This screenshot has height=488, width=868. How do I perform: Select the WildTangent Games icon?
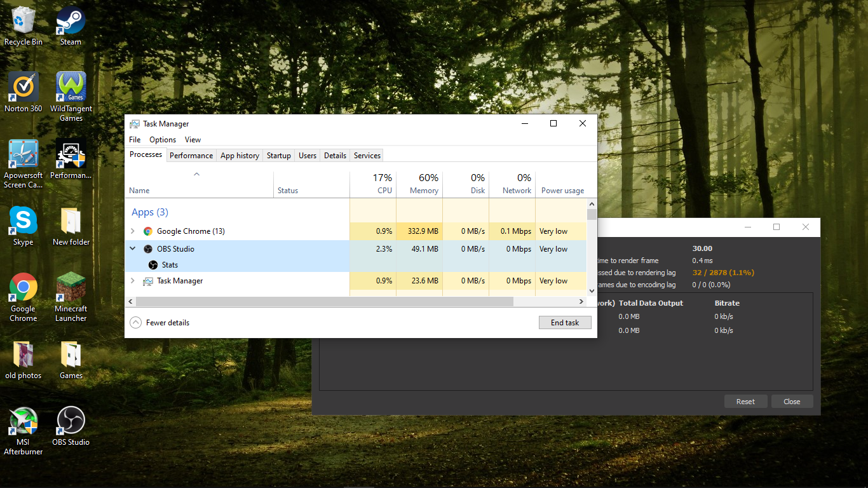(71, 97)
